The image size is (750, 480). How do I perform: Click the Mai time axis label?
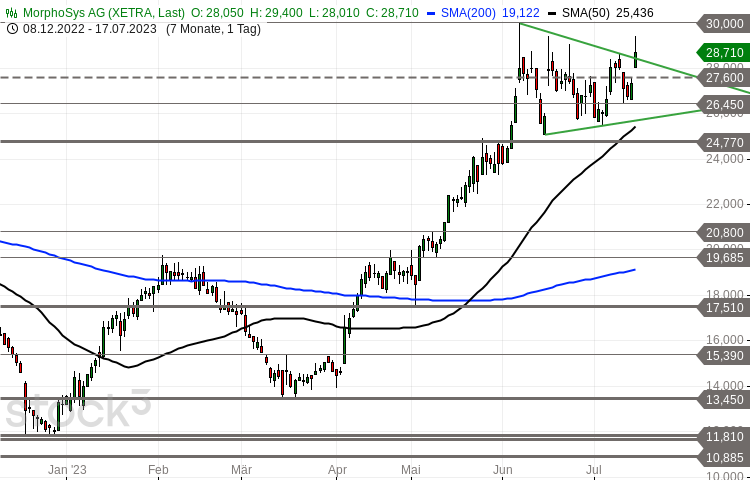(x=412, y=469)
